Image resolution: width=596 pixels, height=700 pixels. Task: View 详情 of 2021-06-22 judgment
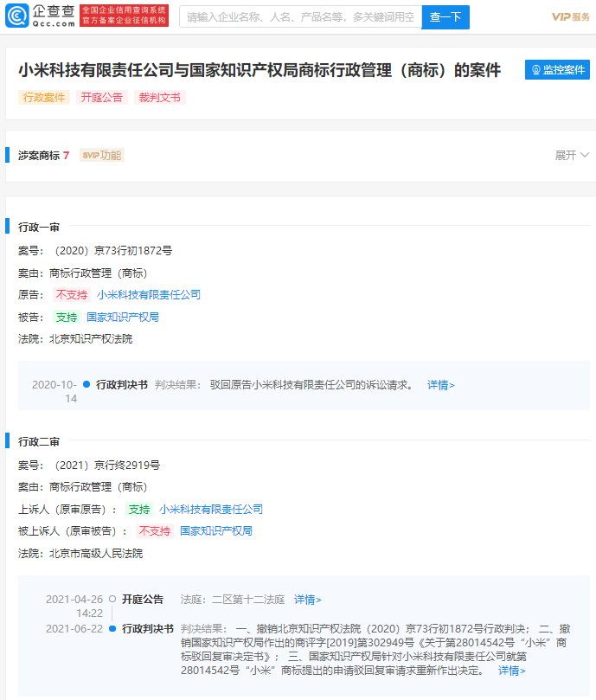[511, 671]
